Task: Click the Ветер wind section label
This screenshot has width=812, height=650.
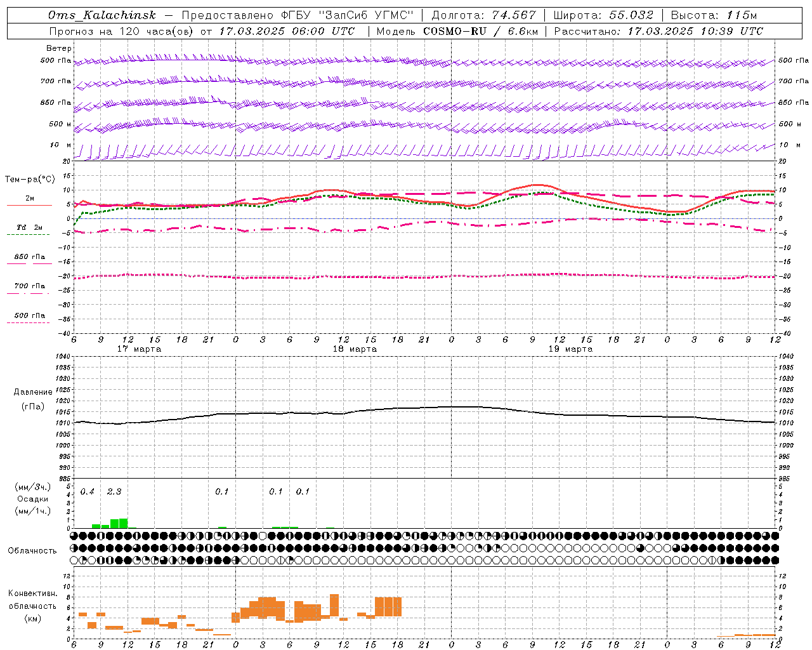Action: [x=59, y=48]
